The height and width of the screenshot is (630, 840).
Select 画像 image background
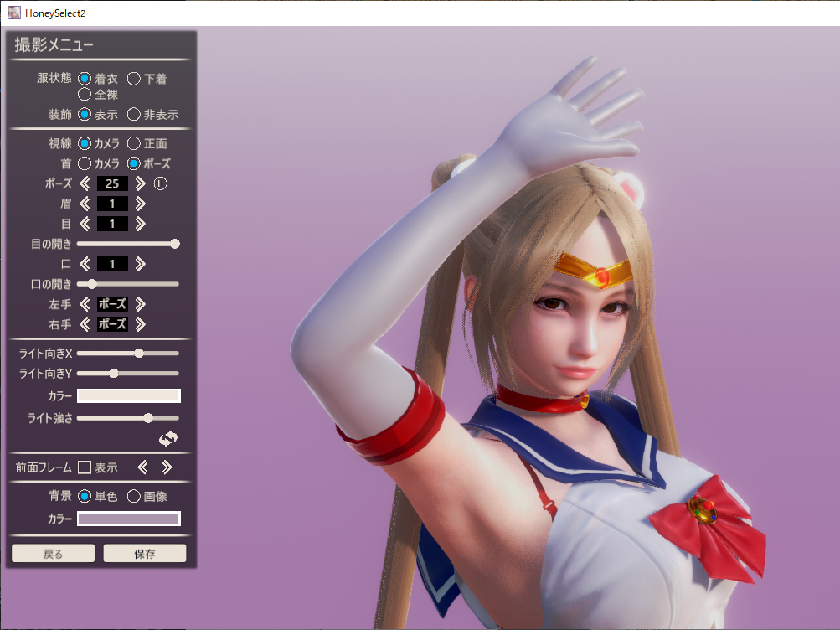point(133,496)
